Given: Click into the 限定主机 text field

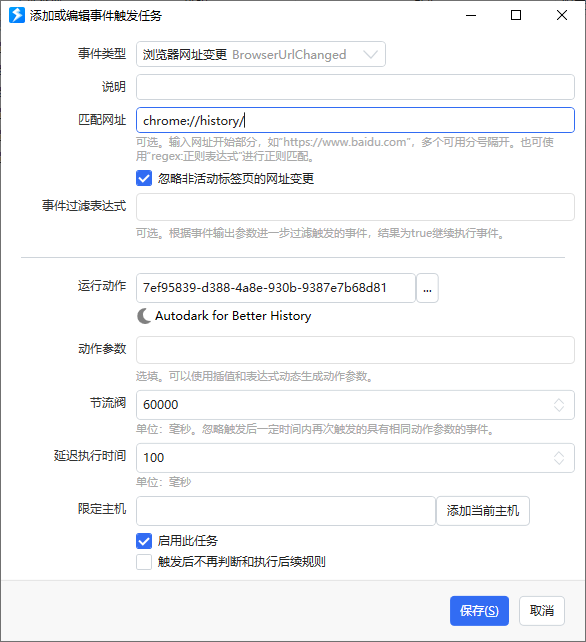Looking at the screenshot, I should tap(286, 511).
